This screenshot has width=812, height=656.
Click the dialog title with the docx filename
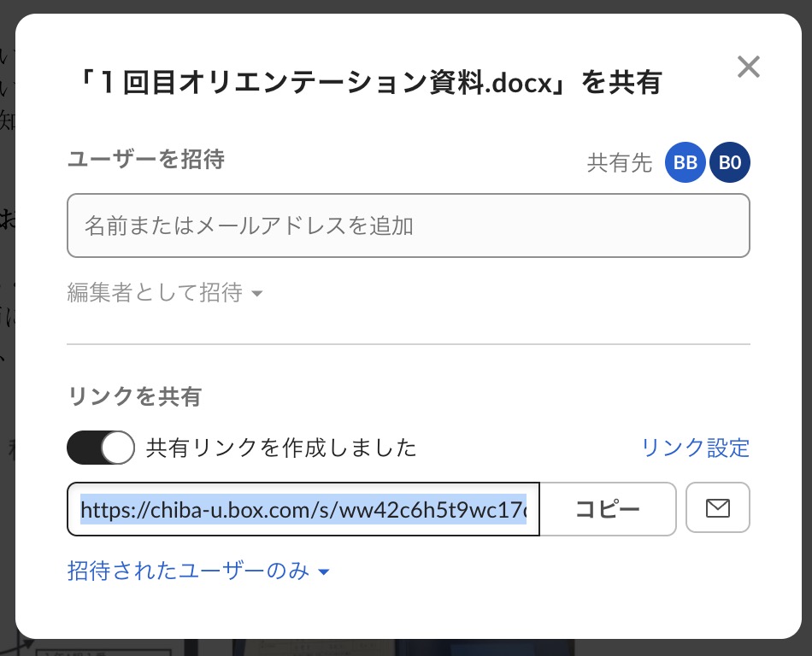368,83
